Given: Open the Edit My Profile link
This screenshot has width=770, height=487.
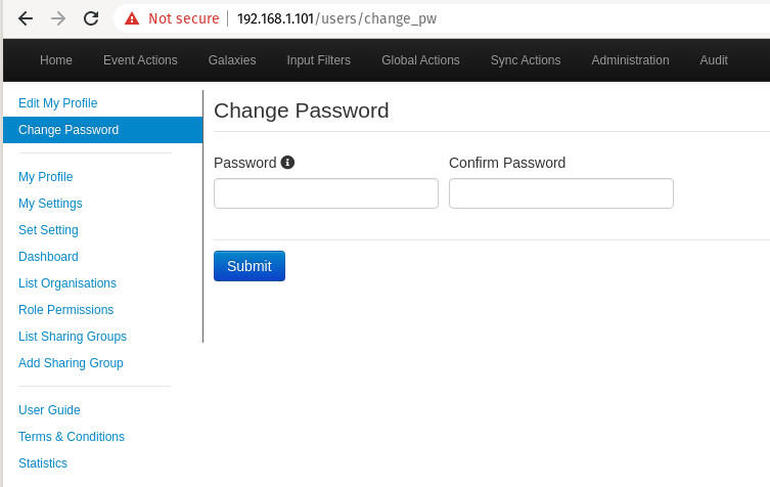Looking at the screenshot, I should click(x=58, y=103).
